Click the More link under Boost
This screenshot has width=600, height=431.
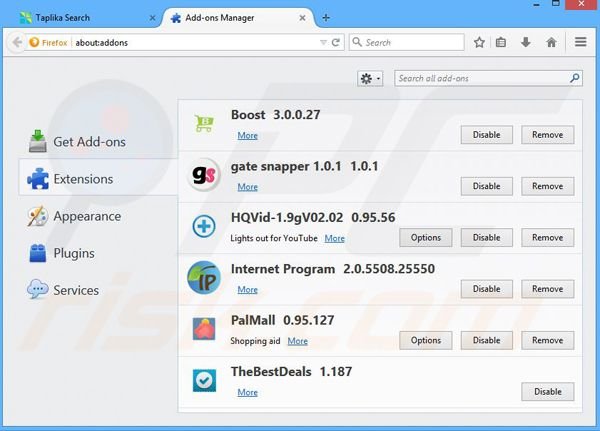click(x=248, y=136)
